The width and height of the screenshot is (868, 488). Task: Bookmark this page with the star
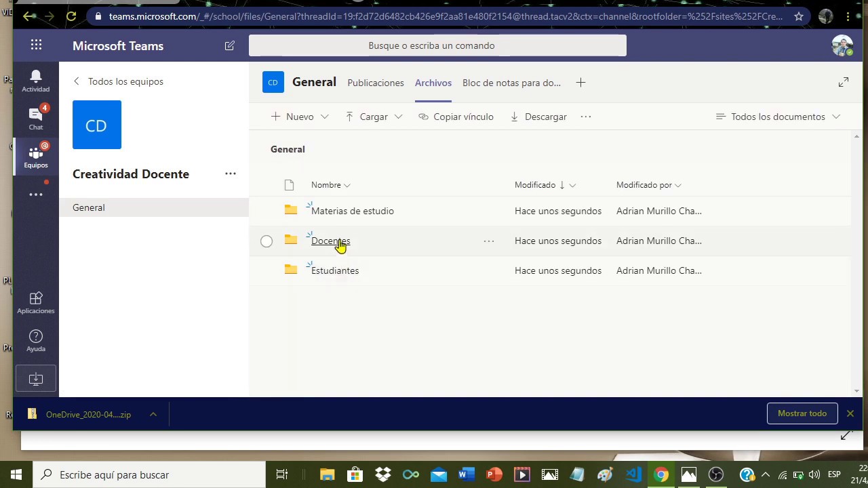click(x=800, y=16)
